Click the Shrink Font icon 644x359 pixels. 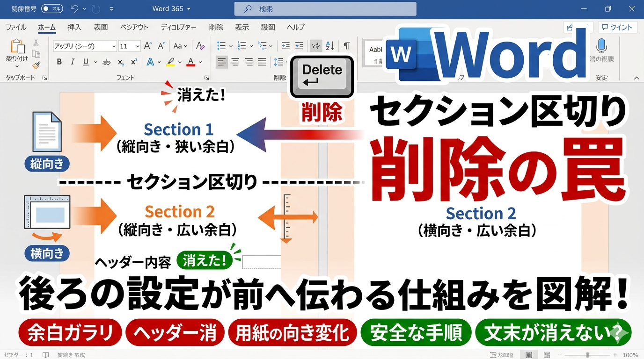point(161,46)
